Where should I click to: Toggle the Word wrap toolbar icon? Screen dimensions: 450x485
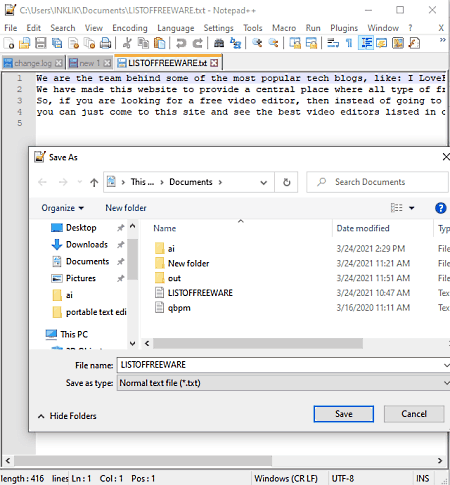333,43
